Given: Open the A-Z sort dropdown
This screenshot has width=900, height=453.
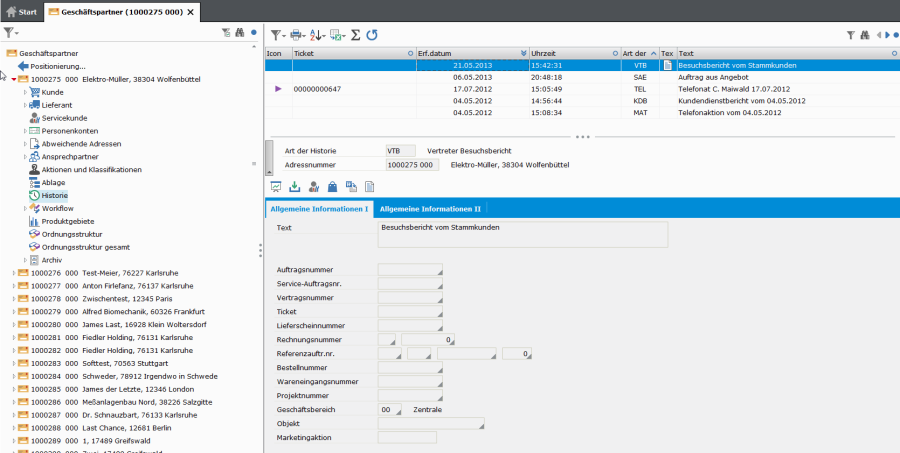Looking at the screenshot, I should coord(317,36).
